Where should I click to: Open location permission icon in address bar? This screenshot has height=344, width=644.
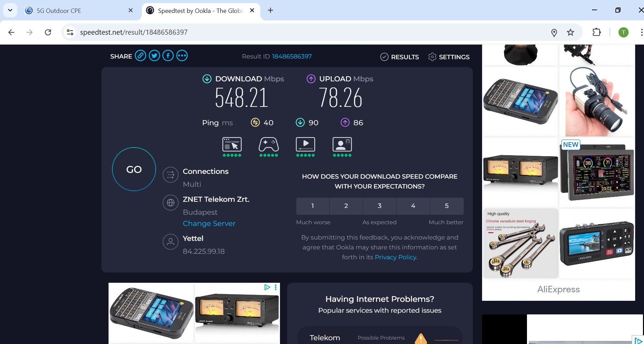click(554, 32)
